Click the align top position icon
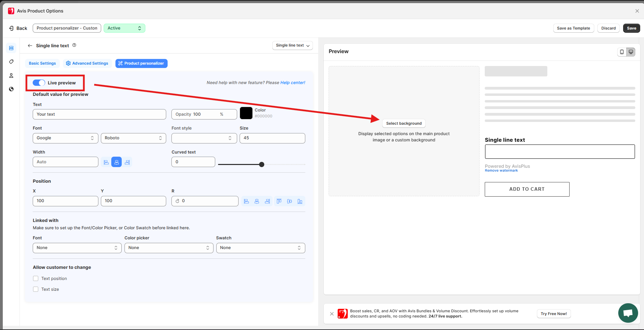The width and height of the screenshot is (644, 330). [279, 201]
